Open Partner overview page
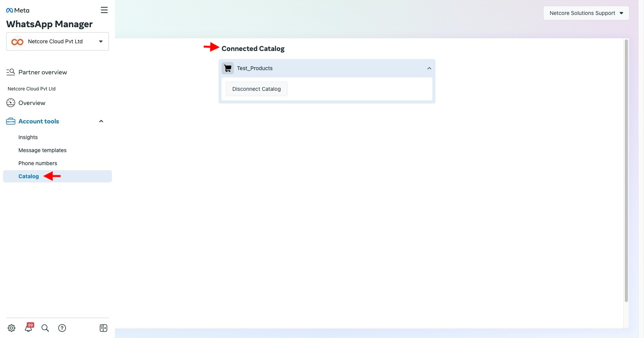This screenshot has width=644, height=338. pyautogui.click(x=43, y=72)
